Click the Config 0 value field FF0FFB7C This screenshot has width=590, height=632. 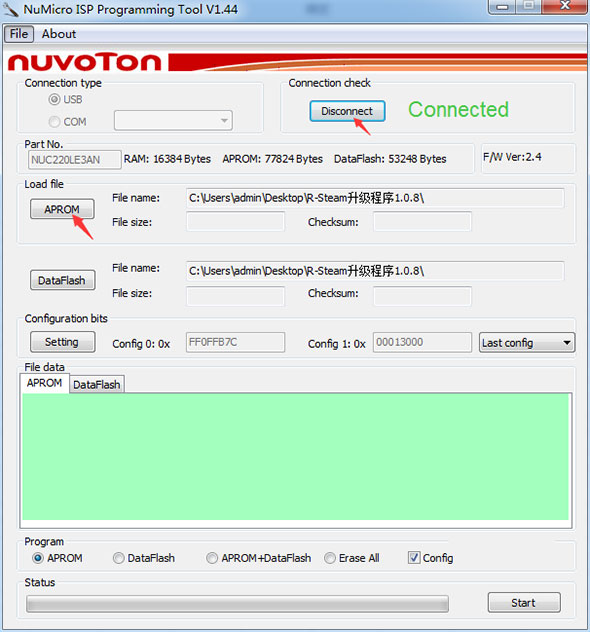(x=235, y=342)
